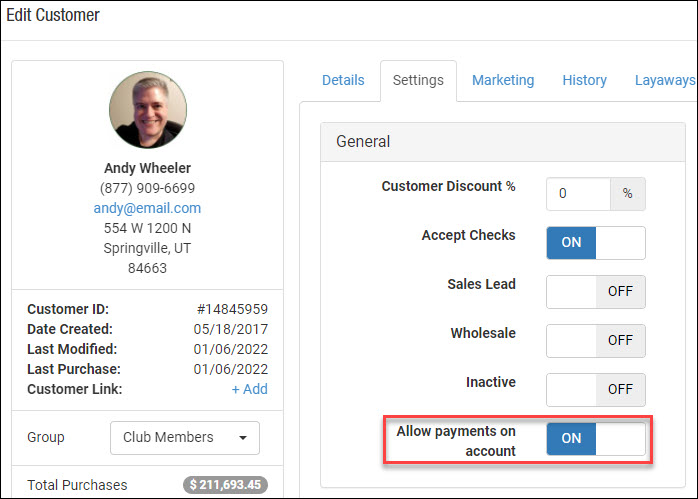The height and width of the screenshot is (499, 698).
Task: Click the Edit Customer page title
Action: click(x=53, y=15)
